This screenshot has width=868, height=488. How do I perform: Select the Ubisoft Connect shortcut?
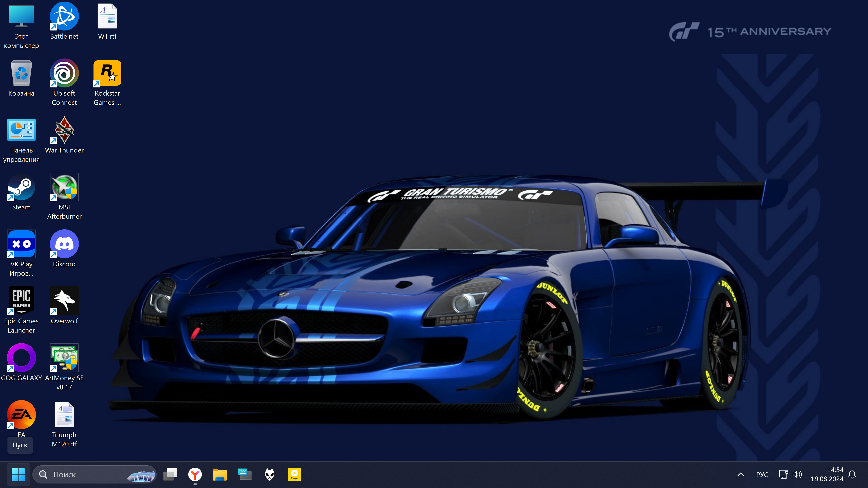pos(64,73)
